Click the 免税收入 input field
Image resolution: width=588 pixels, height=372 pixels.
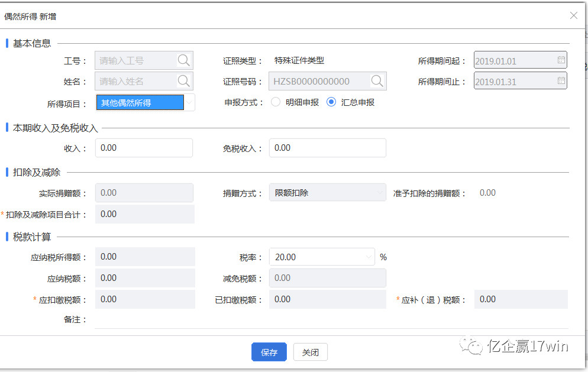(x=328, y=147)
